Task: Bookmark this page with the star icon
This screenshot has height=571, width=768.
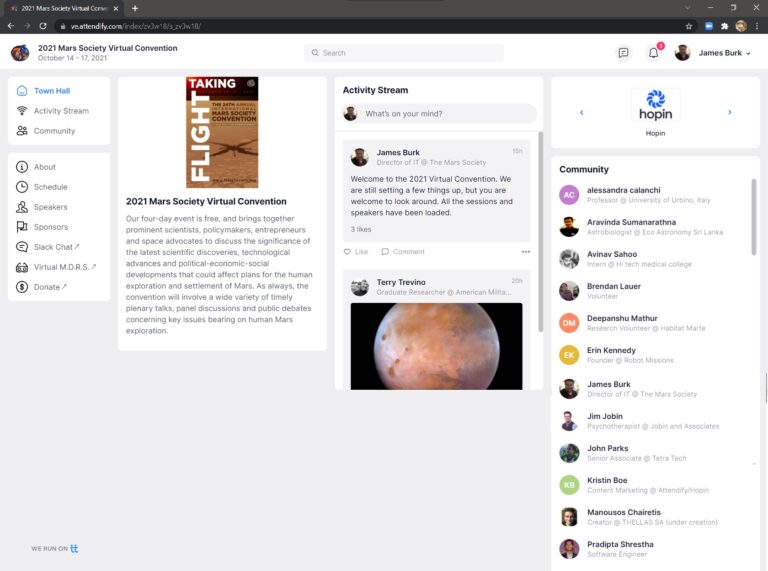Action: point(689,26)
